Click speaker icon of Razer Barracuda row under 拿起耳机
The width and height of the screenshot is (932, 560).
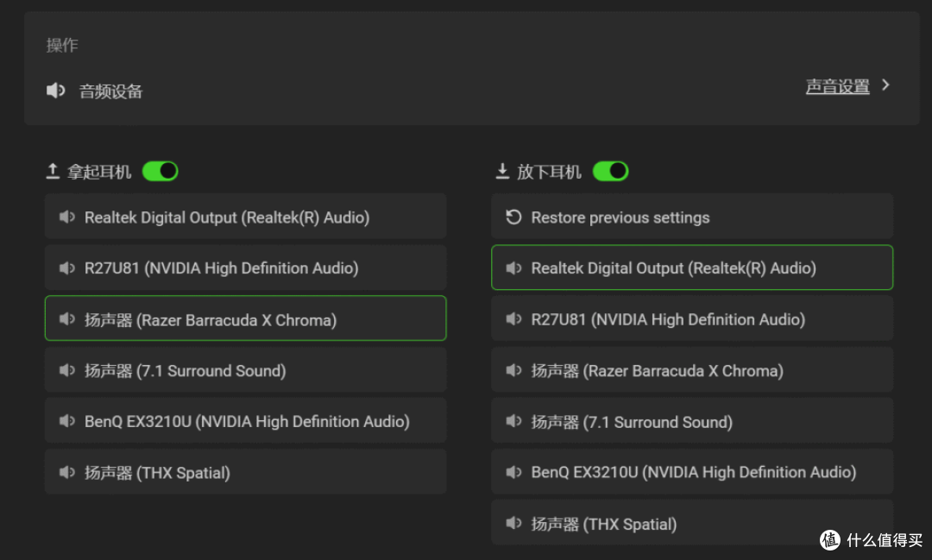point(67,319)
